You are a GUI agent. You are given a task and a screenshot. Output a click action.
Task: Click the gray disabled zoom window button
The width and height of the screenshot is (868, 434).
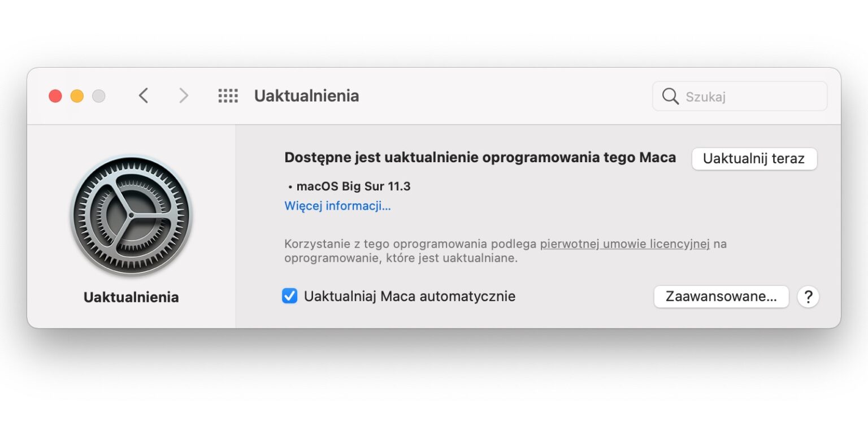point(99,96)
